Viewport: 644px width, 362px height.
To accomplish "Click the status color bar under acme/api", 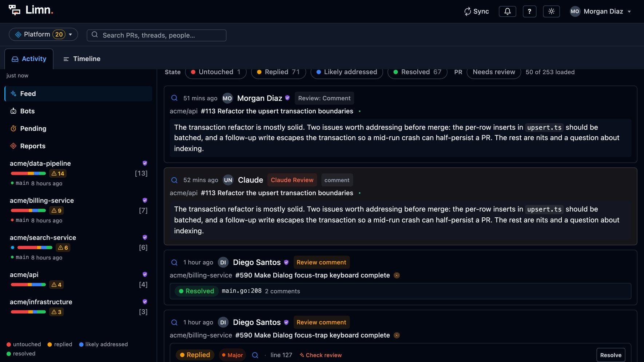I will pos(28,285).
